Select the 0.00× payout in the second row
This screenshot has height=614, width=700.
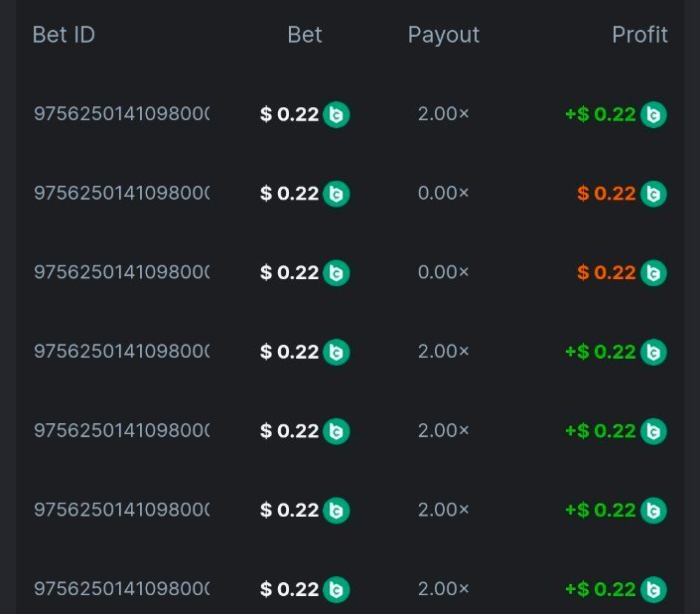coord(443,194)
